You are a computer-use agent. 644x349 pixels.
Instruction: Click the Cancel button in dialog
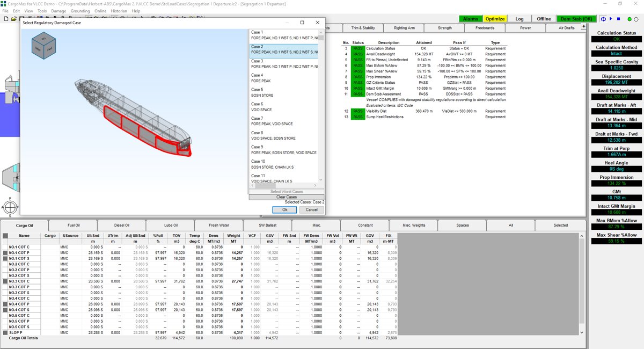tap(311, 209)
